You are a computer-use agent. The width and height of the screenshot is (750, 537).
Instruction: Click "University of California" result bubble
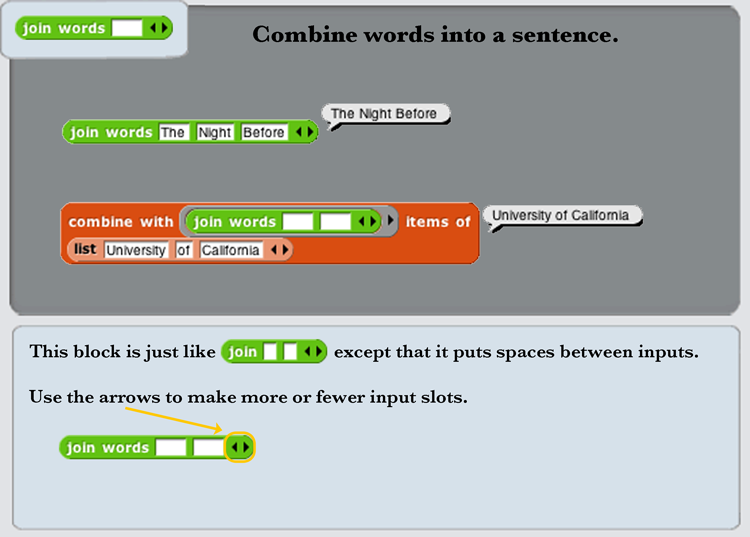[x=560, y=215]
